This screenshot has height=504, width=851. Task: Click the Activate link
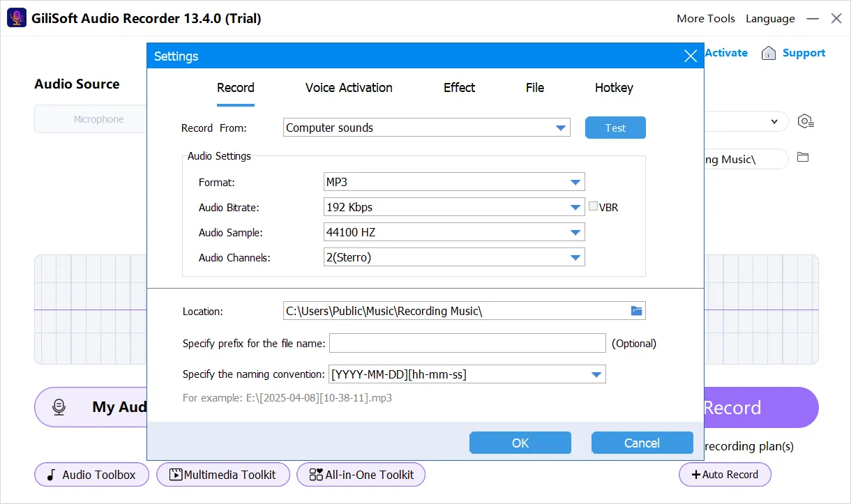click(726, 53)
